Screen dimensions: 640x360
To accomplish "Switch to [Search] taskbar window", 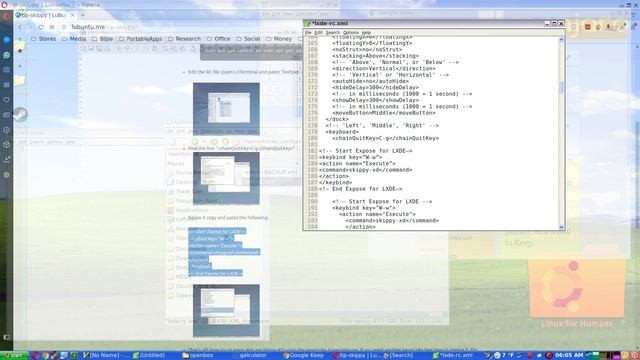I will point(399,356).
